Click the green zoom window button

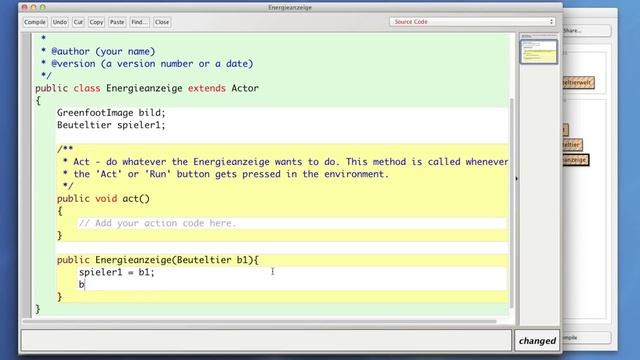tap(42, 7)
